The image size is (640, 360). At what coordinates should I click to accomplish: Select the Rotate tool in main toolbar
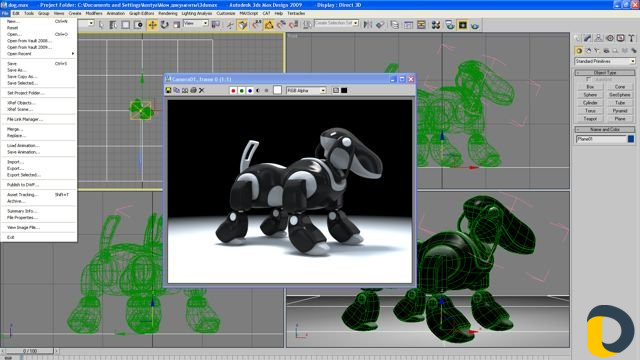(164, 25)
